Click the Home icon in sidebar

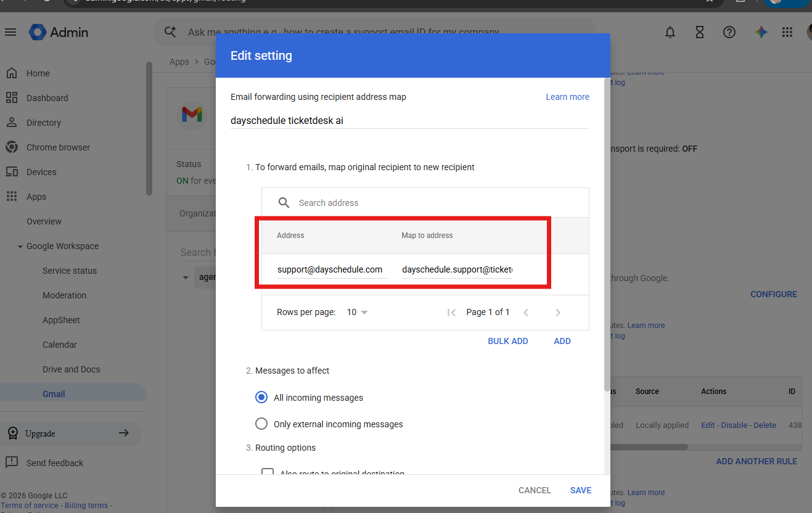(11, 73)
